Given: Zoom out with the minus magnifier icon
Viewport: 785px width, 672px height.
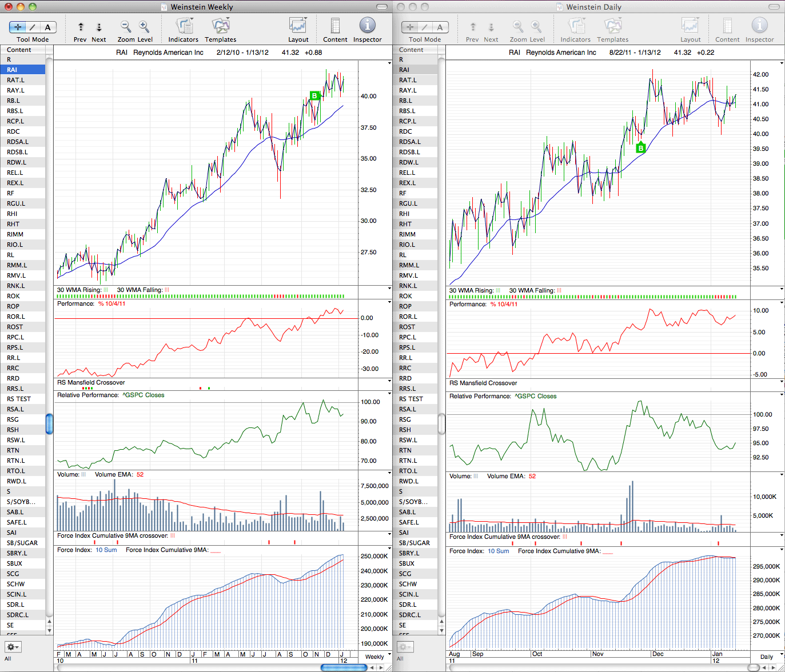Looking at the screenshot, I should tap(126, 26).
